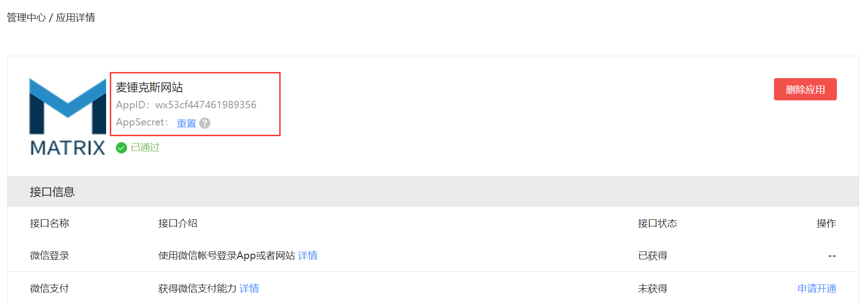Go to 管理中心 in the breadcrumb
Screen dimensions: 868x303
tap(27, 18)
